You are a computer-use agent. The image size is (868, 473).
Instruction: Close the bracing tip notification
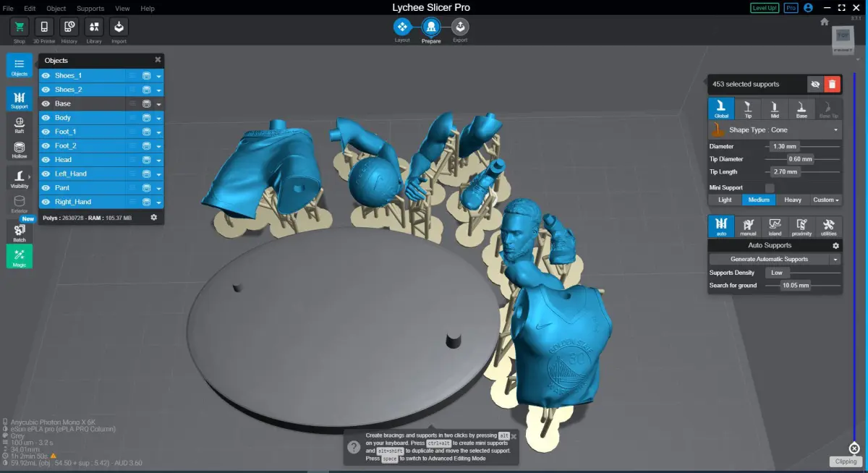coord(514,436)
